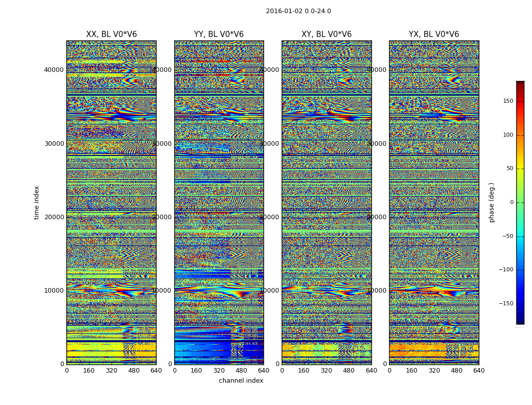This screenshot has height=405, width=532.
Task: Click the figure title "2016-01-02 0.0-24.0"
Action: pos(298,11)
